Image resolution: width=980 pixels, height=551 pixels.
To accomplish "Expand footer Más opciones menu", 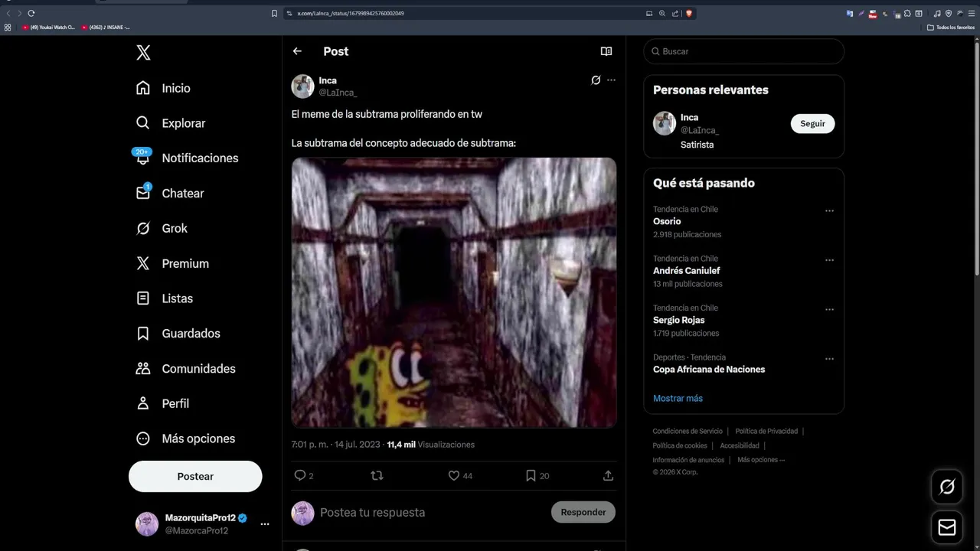I will [x=761, y=460].
